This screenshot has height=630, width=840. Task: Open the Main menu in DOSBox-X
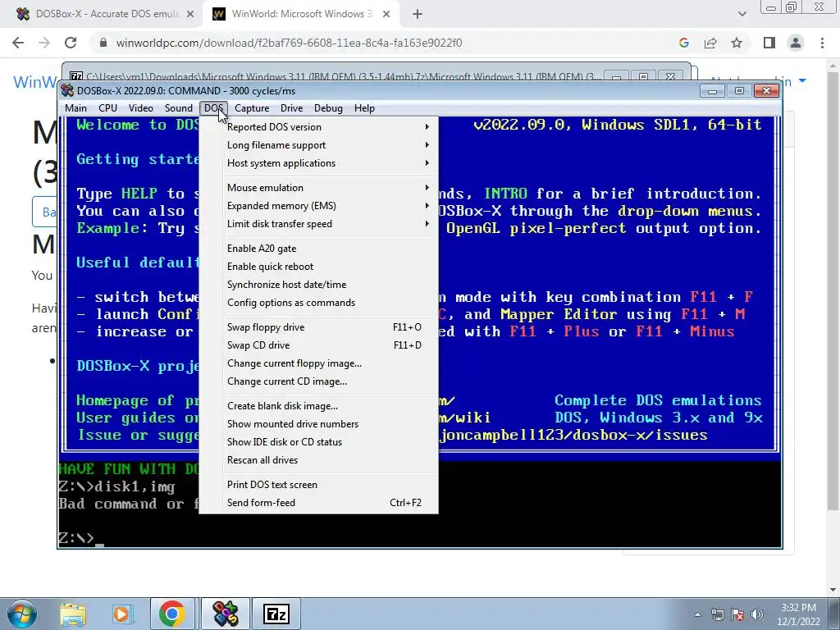[75, 108]
